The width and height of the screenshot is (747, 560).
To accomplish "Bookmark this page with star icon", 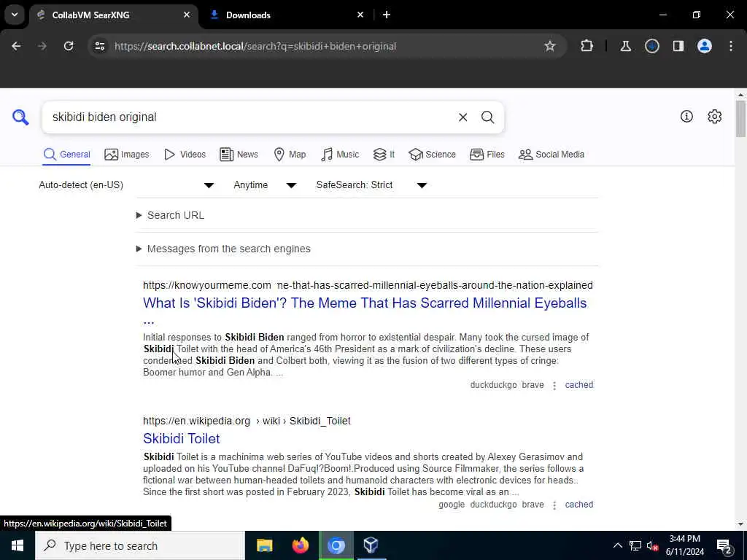I will pyautogui.click(x=550, y=46).
